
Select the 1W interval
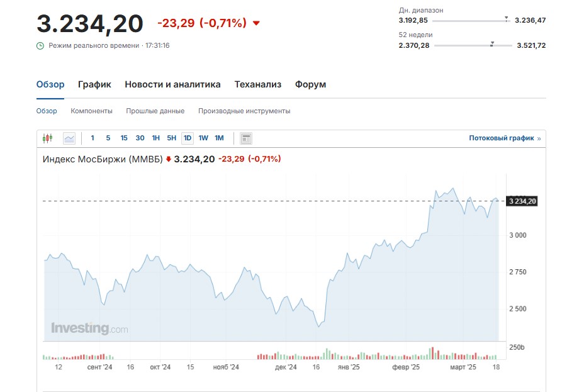(203, 138)
